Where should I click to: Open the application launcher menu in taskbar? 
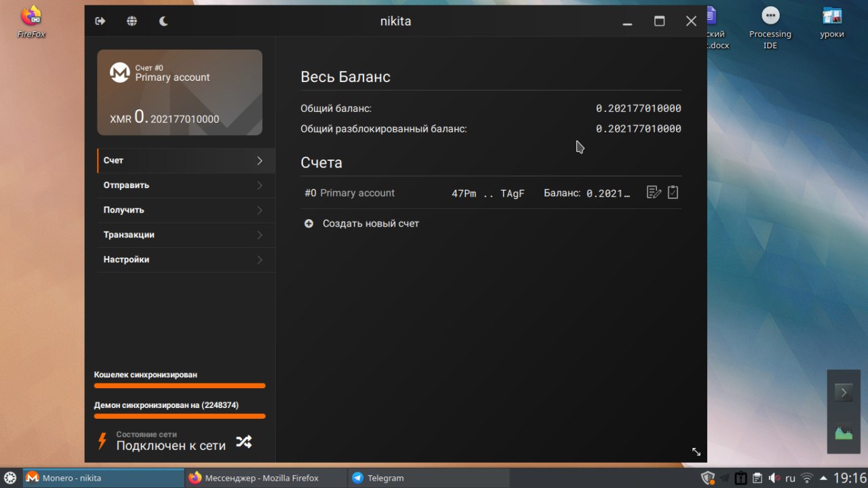coord(10,478)
